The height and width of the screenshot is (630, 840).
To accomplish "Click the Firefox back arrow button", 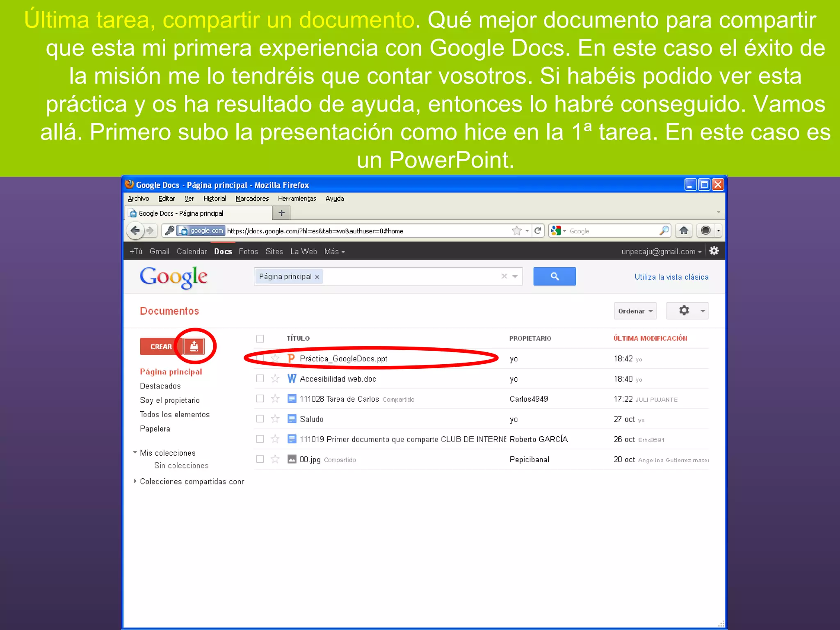I will [135, 231].
